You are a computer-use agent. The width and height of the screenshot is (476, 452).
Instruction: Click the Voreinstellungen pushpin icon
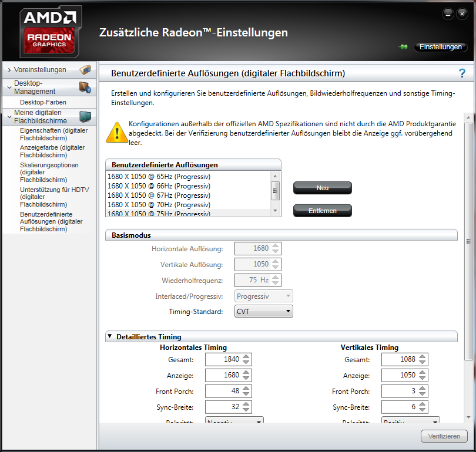click(x=85, y=70)
